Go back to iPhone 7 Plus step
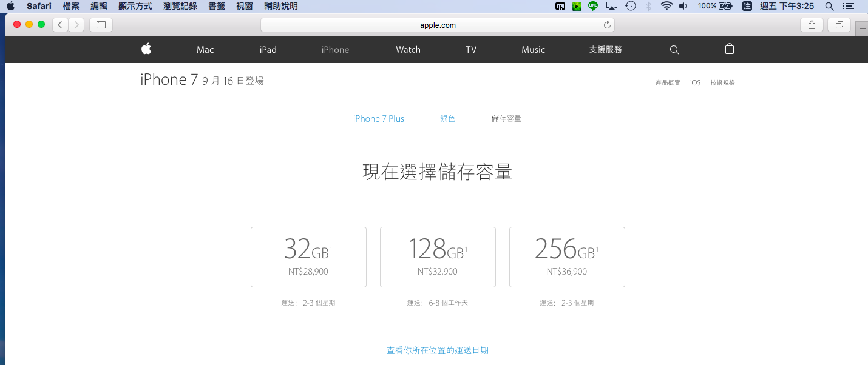The height and width of the screenshot is (365, 868). [x=378, y=119]
